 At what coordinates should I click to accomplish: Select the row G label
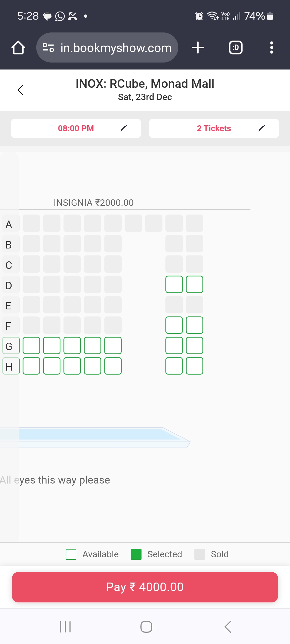tap(11, 346)
